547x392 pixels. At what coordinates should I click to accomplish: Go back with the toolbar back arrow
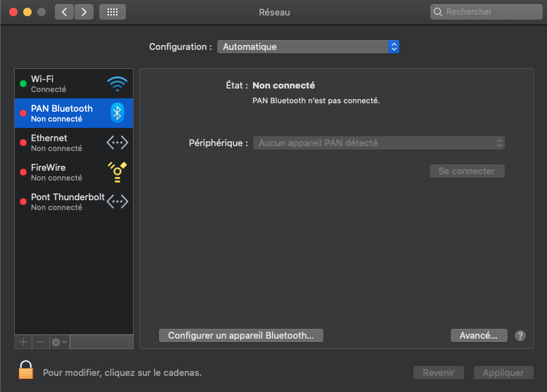pyautogui.click(x=65, y=12)
